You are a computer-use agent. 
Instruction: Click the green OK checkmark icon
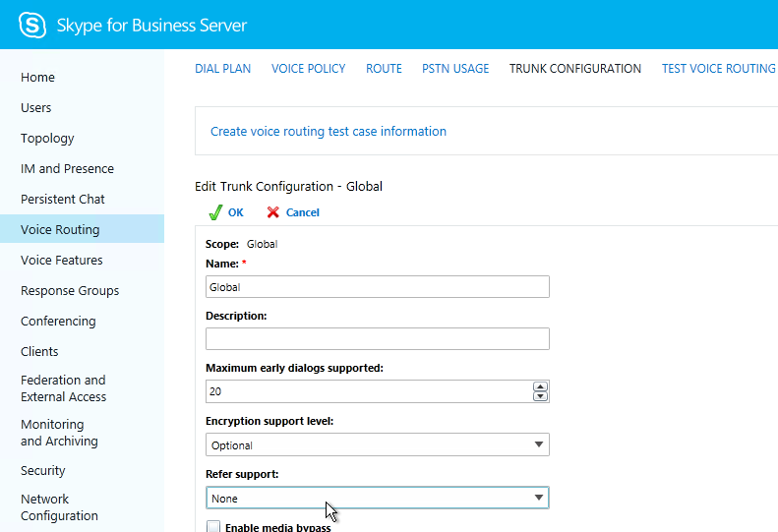point(215,212)
